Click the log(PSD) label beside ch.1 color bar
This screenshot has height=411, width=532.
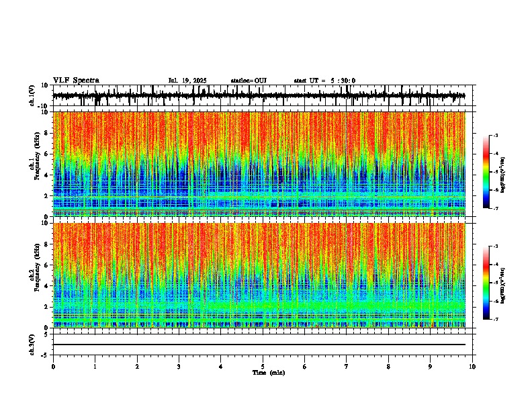[502, 175]
